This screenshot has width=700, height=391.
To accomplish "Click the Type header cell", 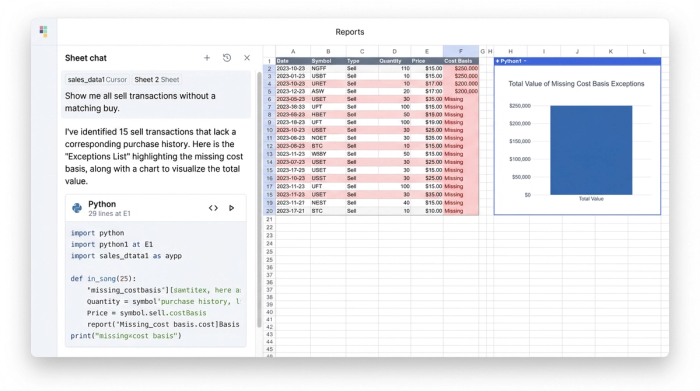I will point(362,61).
